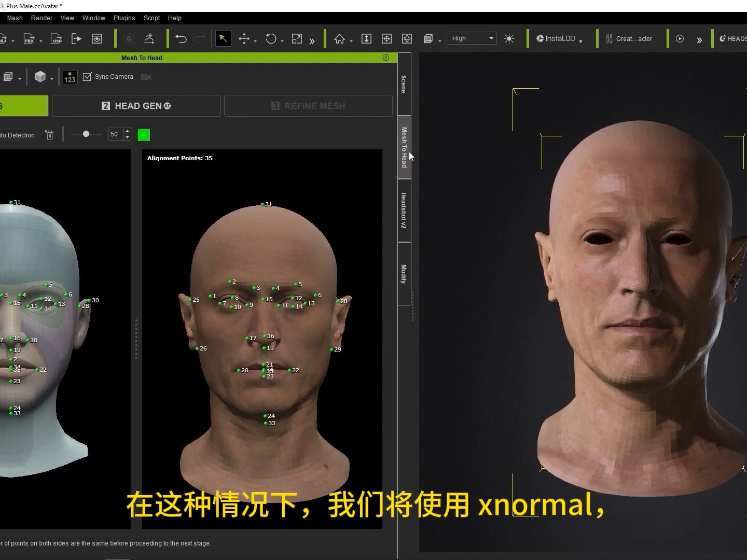This screenshot has height=560, width=747.
Task: Open the Render menu
Action: click(41, 18)
